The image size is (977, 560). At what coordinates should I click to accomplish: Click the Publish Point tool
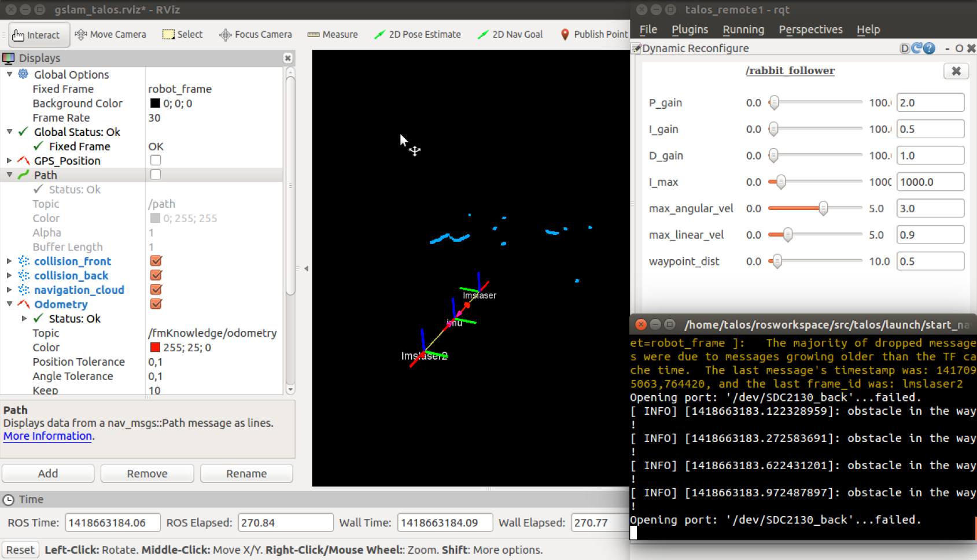pyautogui.click(x=594, y=35)
